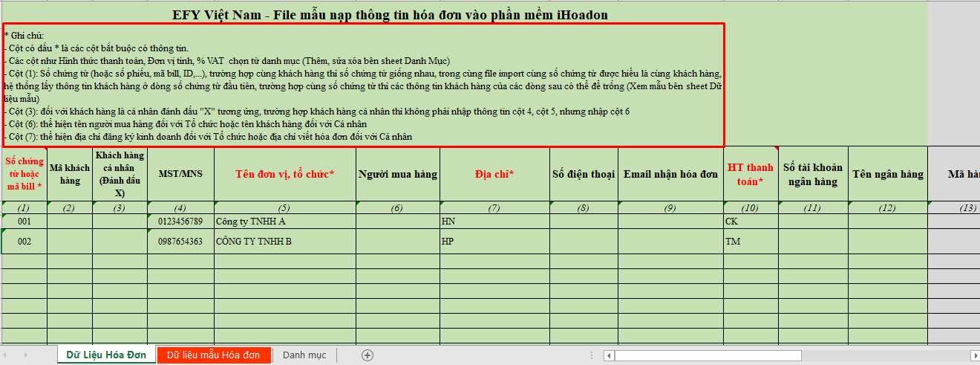Select the column number '(4)' cell

(180, 207)
